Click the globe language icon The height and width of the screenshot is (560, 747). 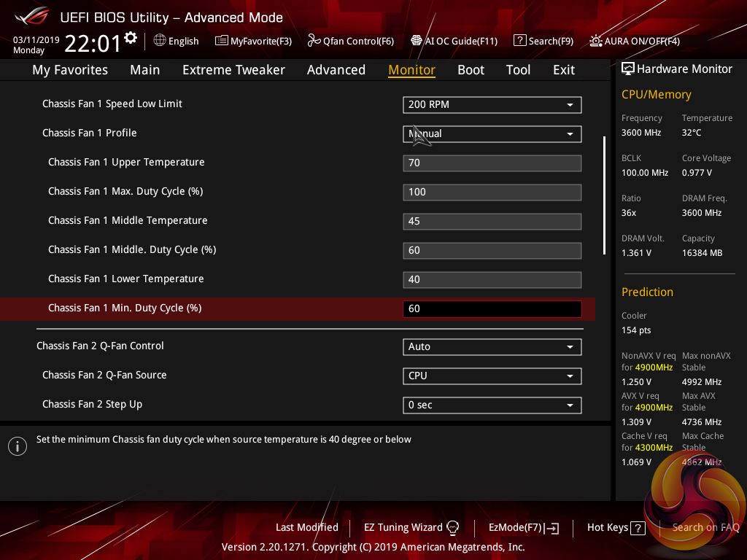tap(160, 41)
